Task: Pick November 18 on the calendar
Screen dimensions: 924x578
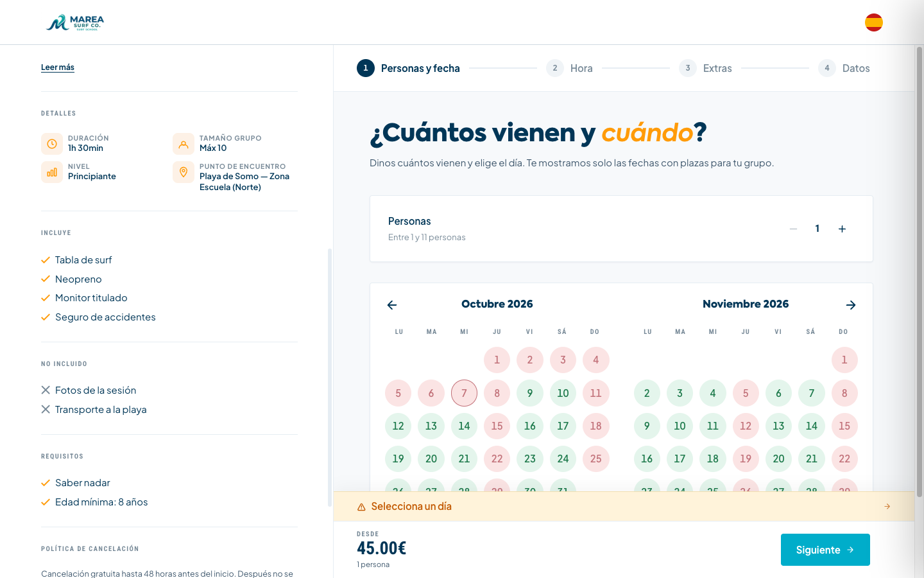Action: [x=713, y=459]
